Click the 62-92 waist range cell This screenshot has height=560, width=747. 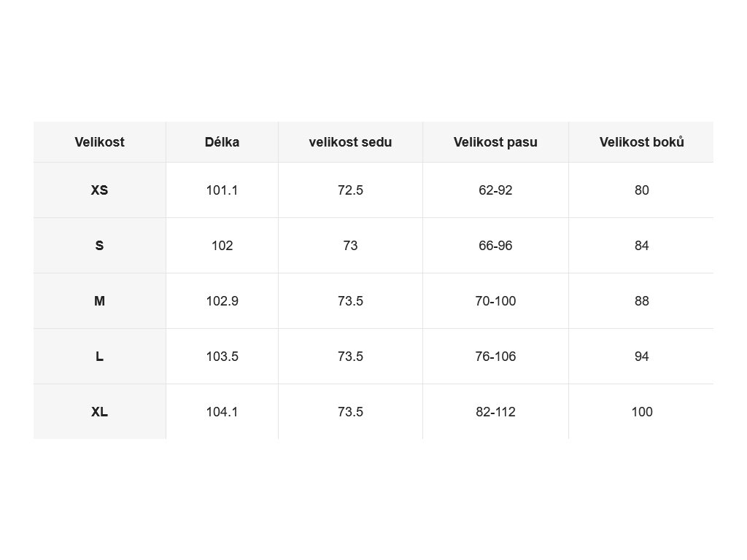tap(495, 190)
